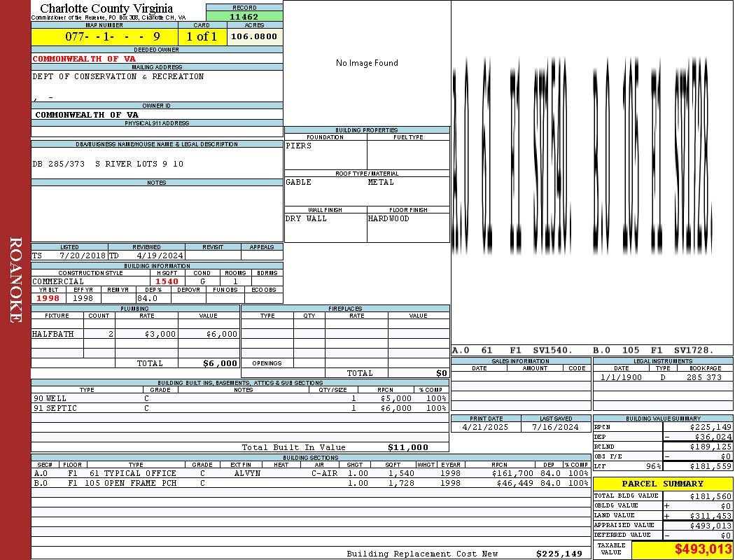The width and height of the screenshot is (735, 560).
Task: Click sqft 1,728 in section B.0
Action: pyautogui.click(x=401, y=483)
